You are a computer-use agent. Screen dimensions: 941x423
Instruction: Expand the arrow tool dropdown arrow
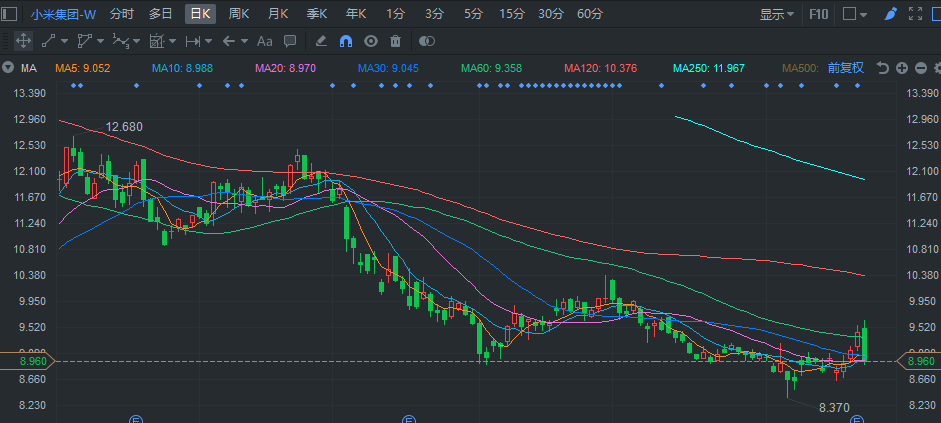(x=244, y=41)
